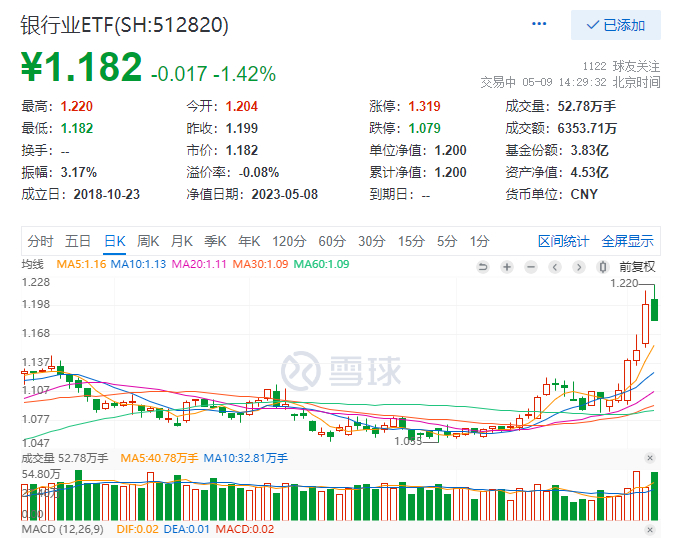Viewport: 674px width, 538px height.
Task: Click the 最高 1.220 value
Action: point(77,106)
